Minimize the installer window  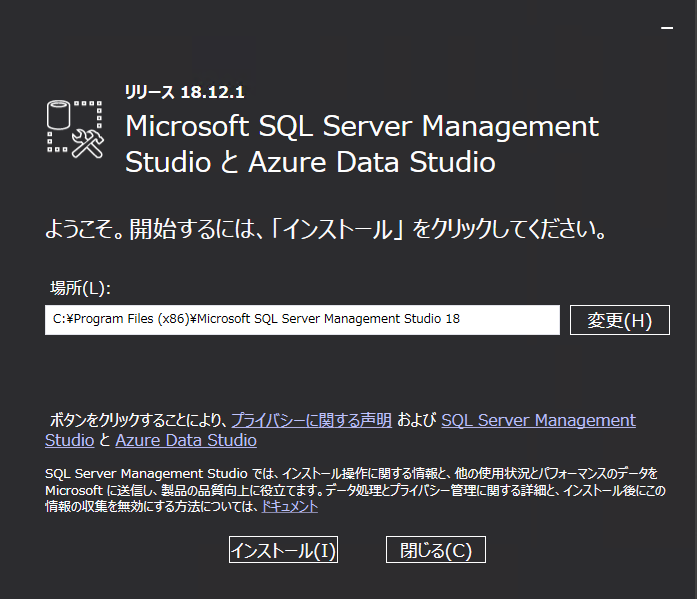coord(667,28)
